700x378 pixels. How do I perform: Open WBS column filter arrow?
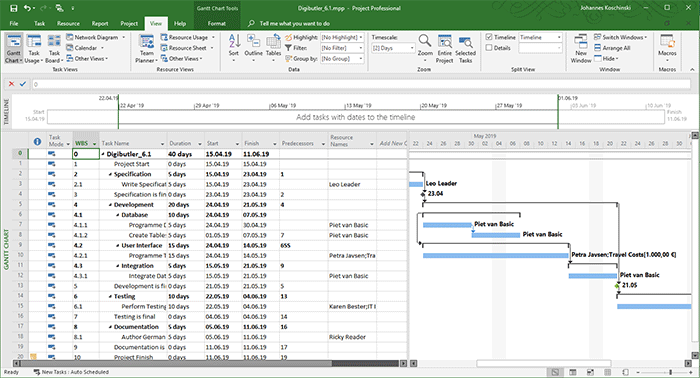95,144
